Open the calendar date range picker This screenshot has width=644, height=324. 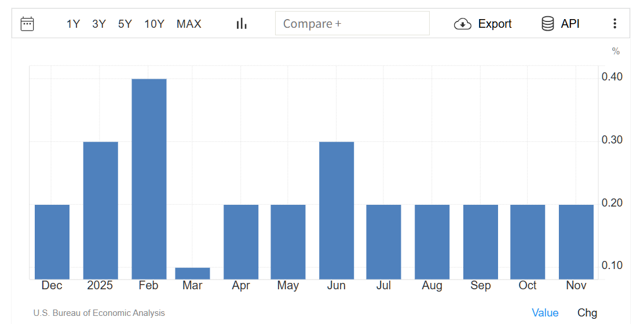(27, 24)
